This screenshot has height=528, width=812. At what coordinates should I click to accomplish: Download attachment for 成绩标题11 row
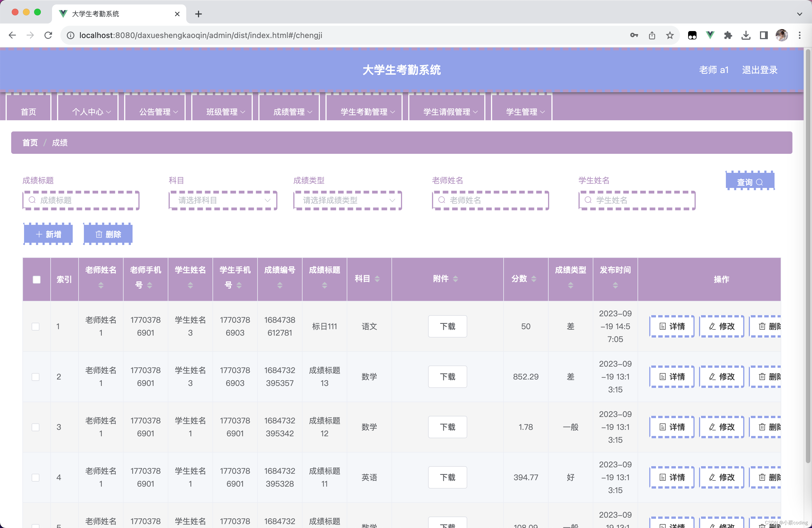[x=447, y=477]
